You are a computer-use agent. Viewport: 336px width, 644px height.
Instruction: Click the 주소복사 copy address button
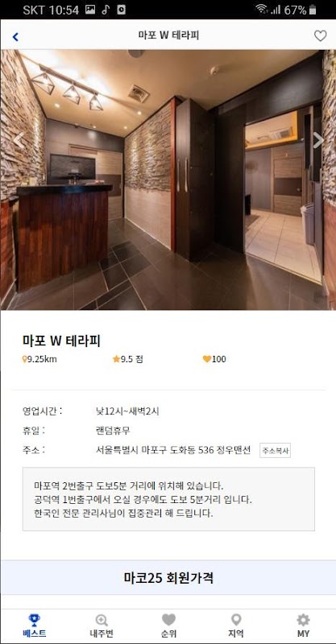tap(275, 451)
